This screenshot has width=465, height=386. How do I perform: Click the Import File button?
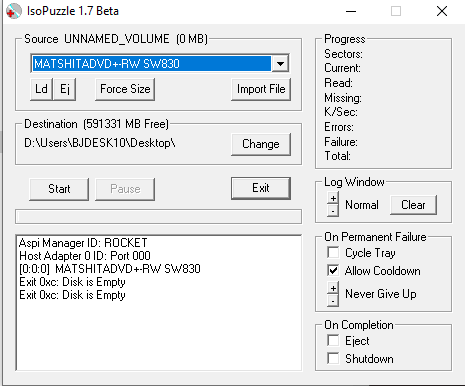pyautogui.click(x=261, y=89)
